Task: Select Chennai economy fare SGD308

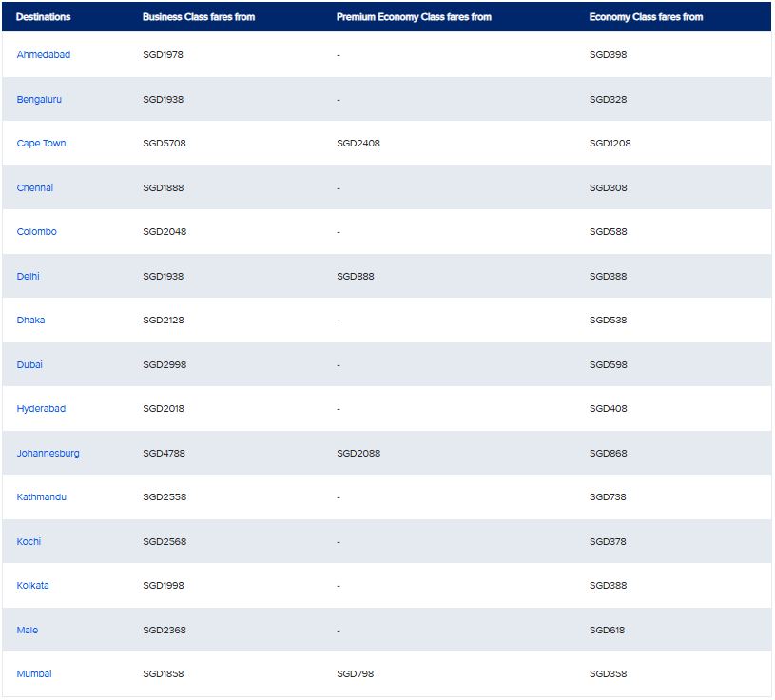Action: pos(608,188)
